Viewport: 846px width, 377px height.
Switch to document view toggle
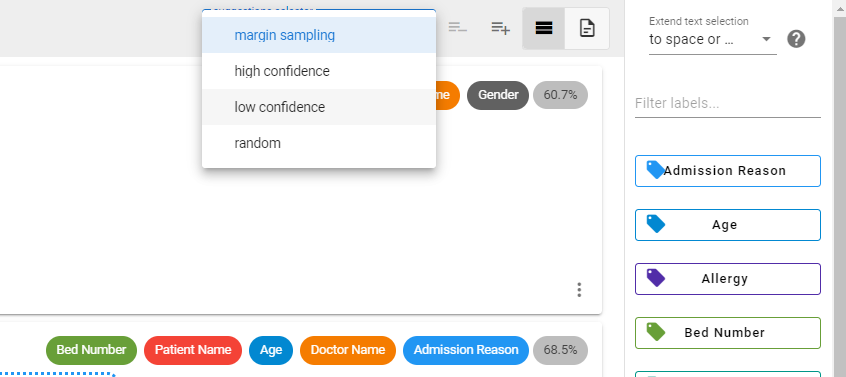(587, 28)
